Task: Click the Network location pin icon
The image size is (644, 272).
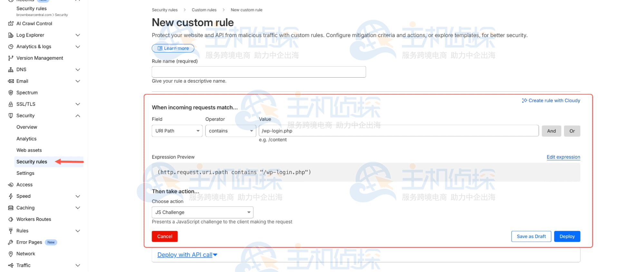Action: click(x=11, y=254)
